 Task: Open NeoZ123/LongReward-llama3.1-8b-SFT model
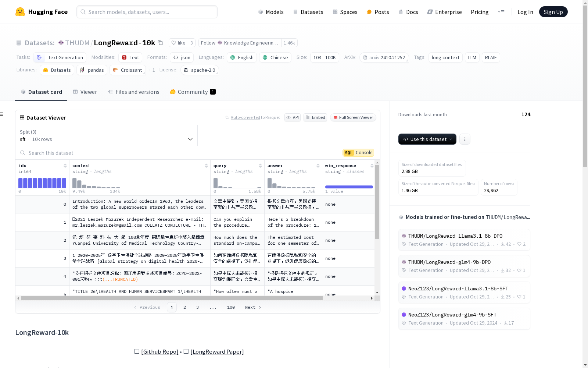464,293
